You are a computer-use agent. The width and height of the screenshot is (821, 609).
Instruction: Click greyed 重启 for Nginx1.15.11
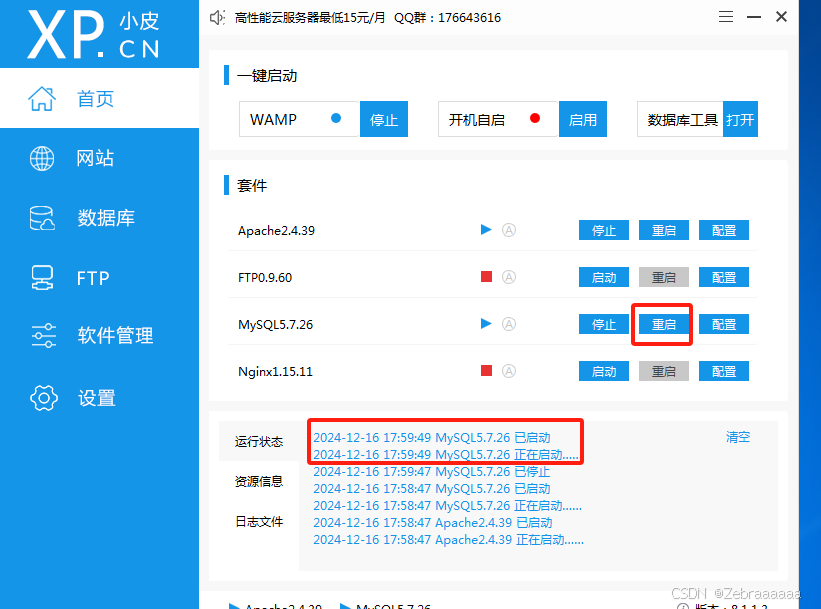tap(664, 371)
